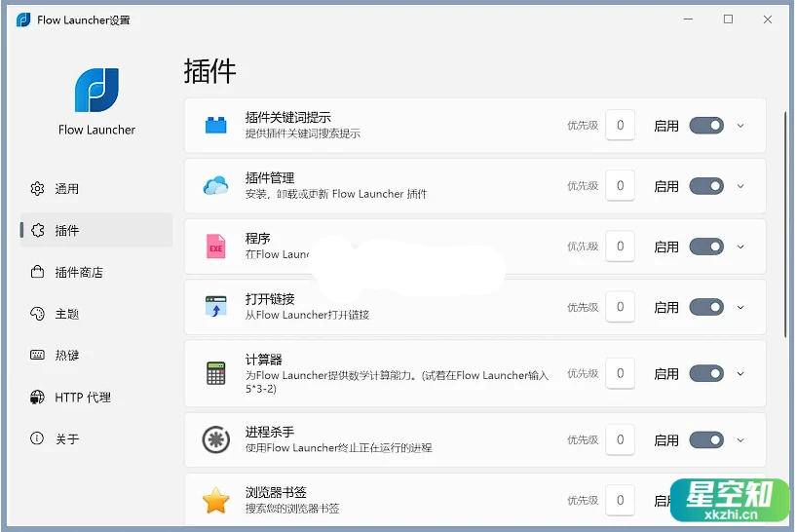Viewport: 797px width, 532px height.
Task: Click priority field of 浏览器书签
Action: click(620, 500)
